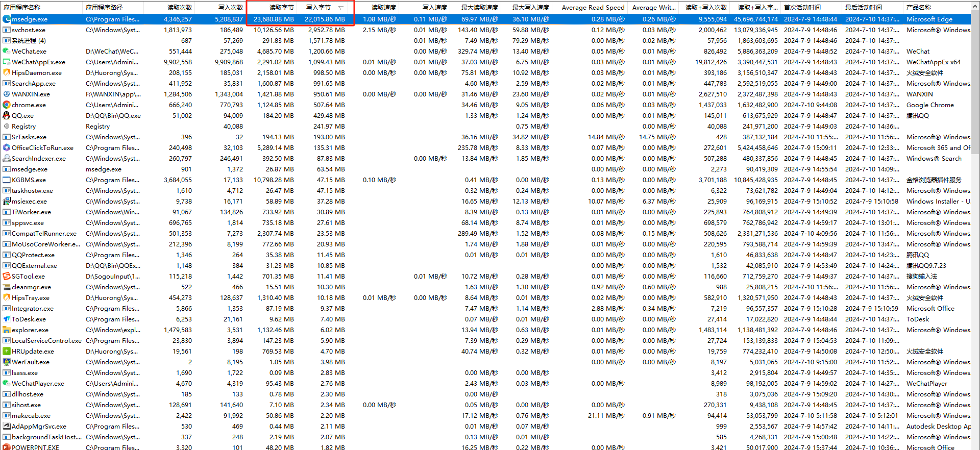Sort by 应用程序名称 column header
This screenshot has width=980, height=450.
point(41,7)
